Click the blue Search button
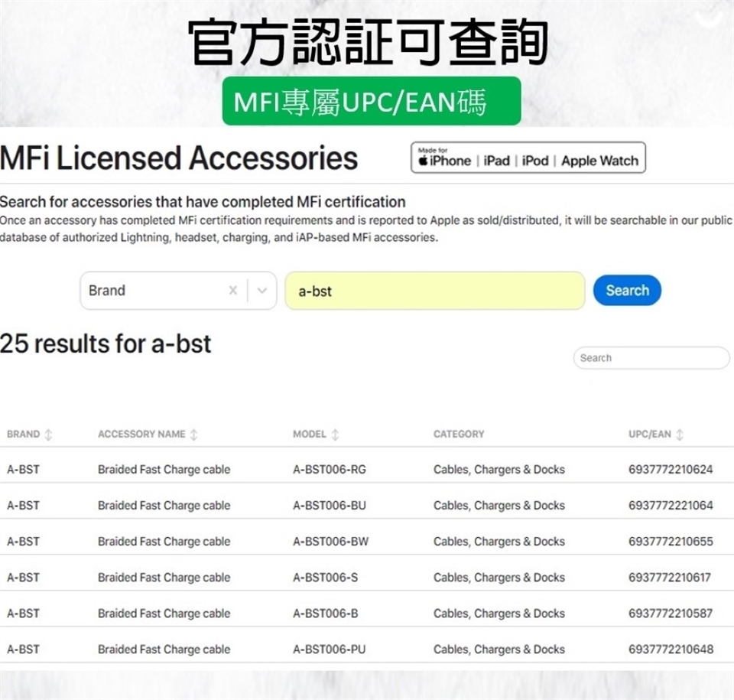The image size is (734, 700). (627, 291)
